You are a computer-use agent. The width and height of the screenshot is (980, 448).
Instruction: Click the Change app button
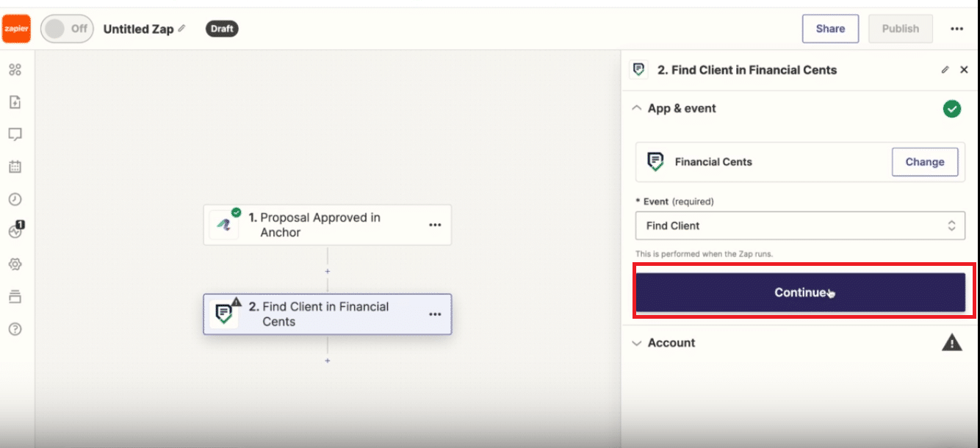coord(925,162)
